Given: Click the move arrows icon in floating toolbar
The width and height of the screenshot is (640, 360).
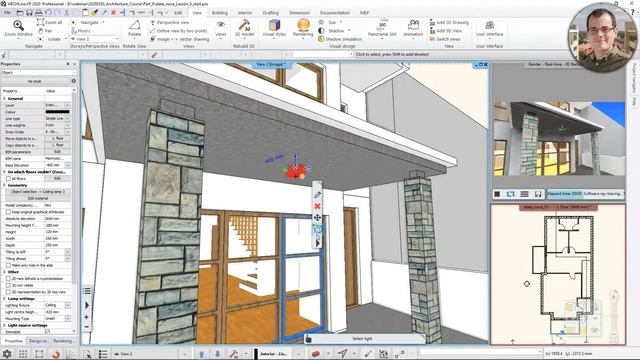Looking at the screenshot, I should 317,218.
